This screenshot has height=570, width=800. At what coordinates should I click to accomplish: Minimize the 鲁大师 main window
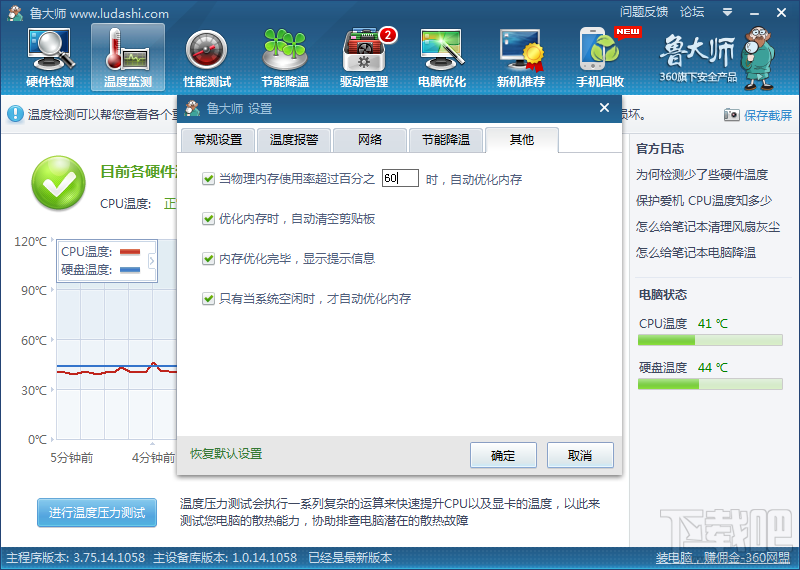pos(755,12)
